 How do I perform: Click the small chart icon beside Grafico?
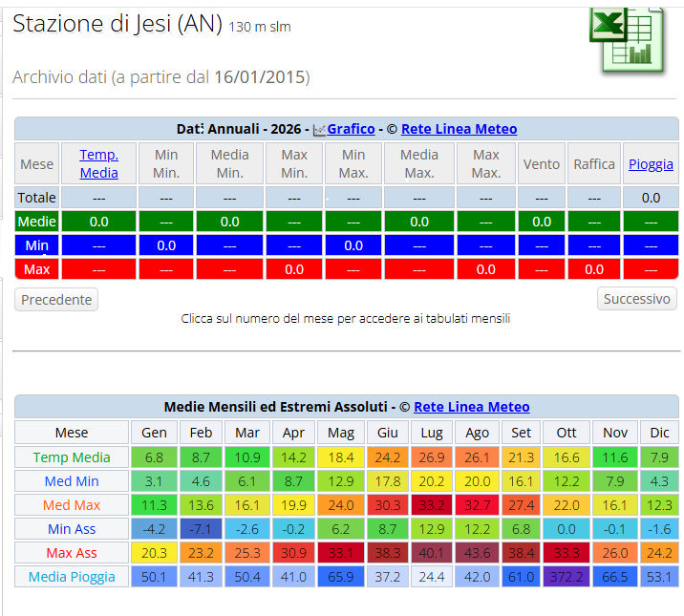pyautogui.click(x=319, y=130)
